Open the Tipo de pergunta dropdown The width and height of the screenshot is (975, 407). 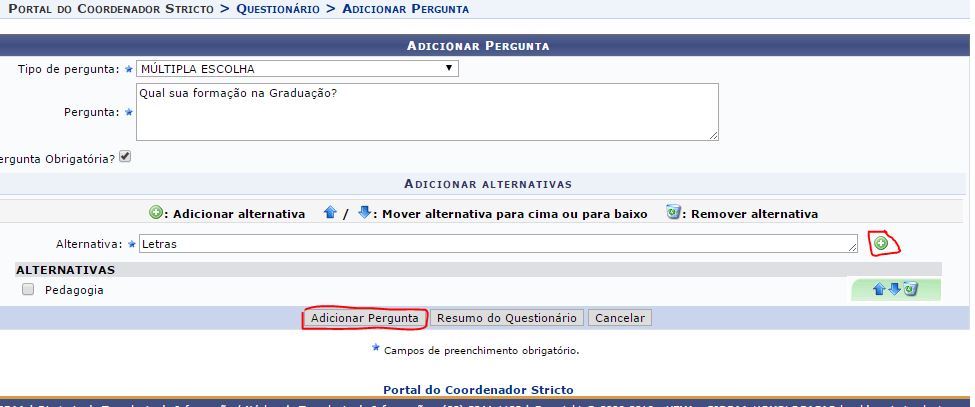coord(297,69)
